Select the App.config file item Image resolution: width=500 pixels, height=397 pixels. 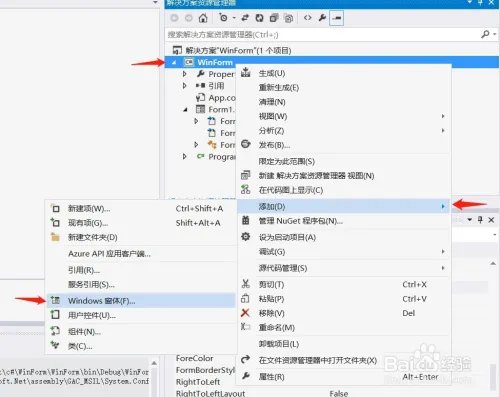pyautogui.click(x=216, y=98)
